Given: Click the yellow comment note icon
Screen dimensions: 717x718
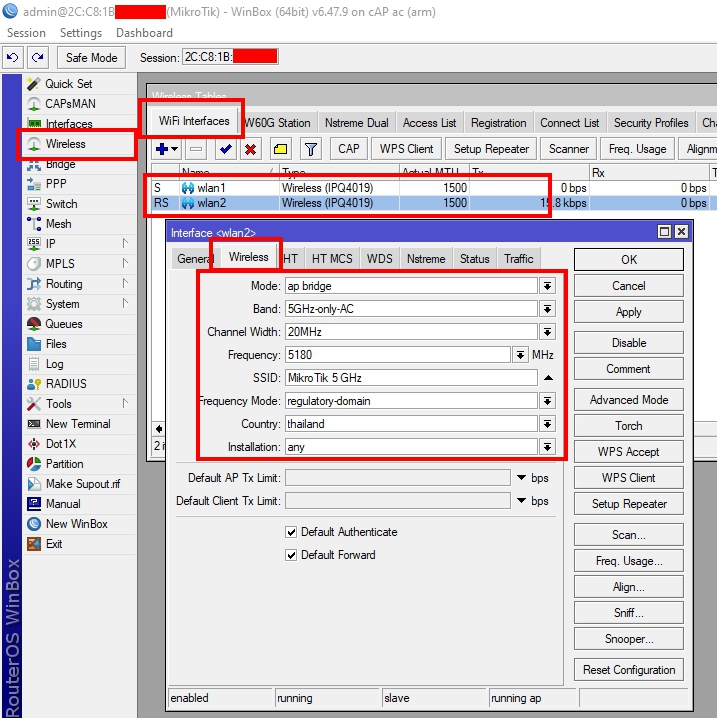Looking at the screenshot, I should [280, 149].
